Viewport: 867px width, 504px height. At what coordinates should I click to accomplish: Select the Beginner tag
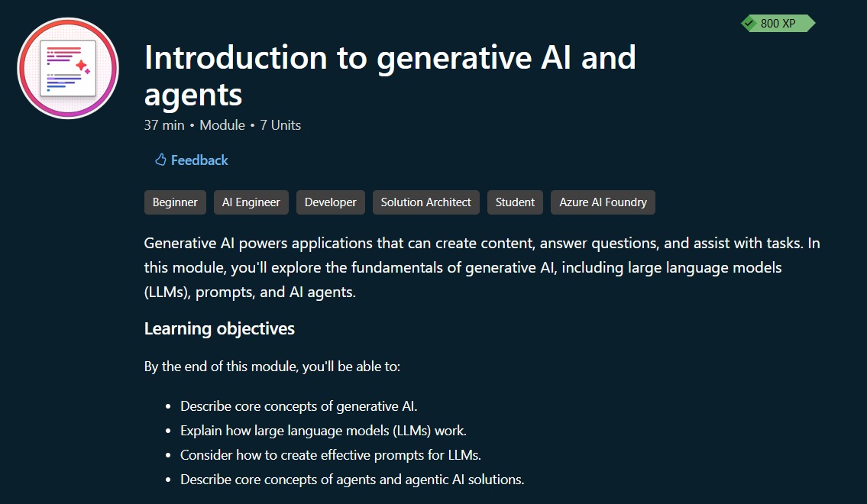pyautogui.click(x=175, y=202)
